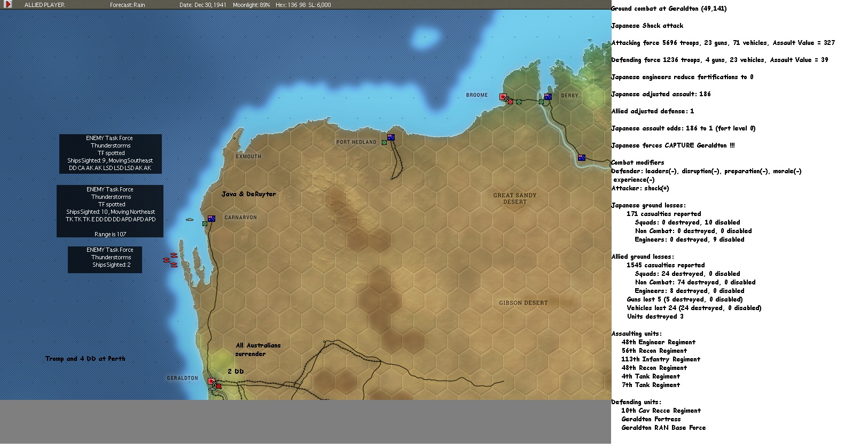Click the 'Attacking force 5696 troops' line
Image resolution: width=868 pixels, height=448 pixels.
click(723, 43)
